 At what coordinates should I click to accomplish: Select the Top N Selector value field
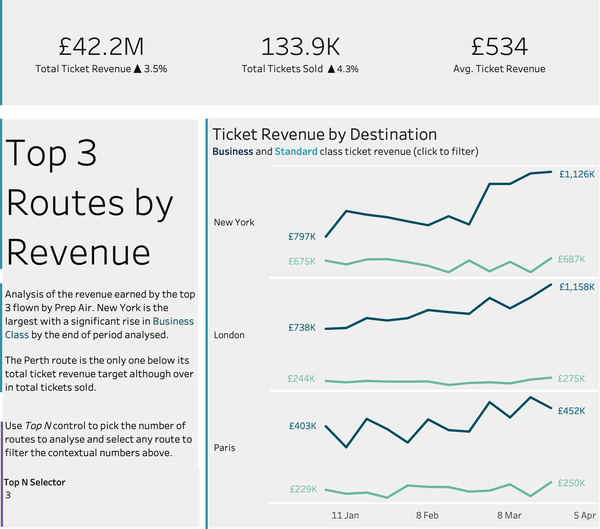pos(8,495)
